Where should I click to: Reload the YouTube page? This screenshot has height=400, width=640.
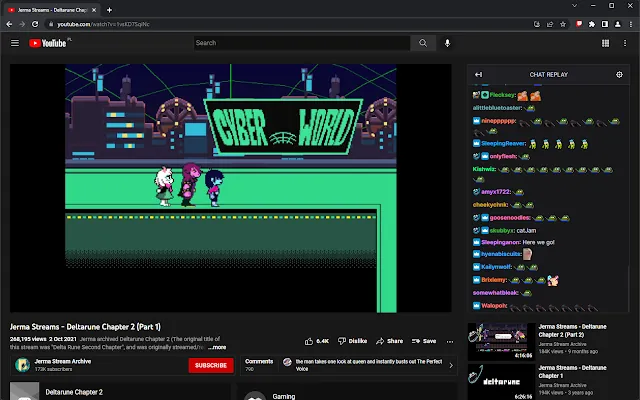point(35,24)
